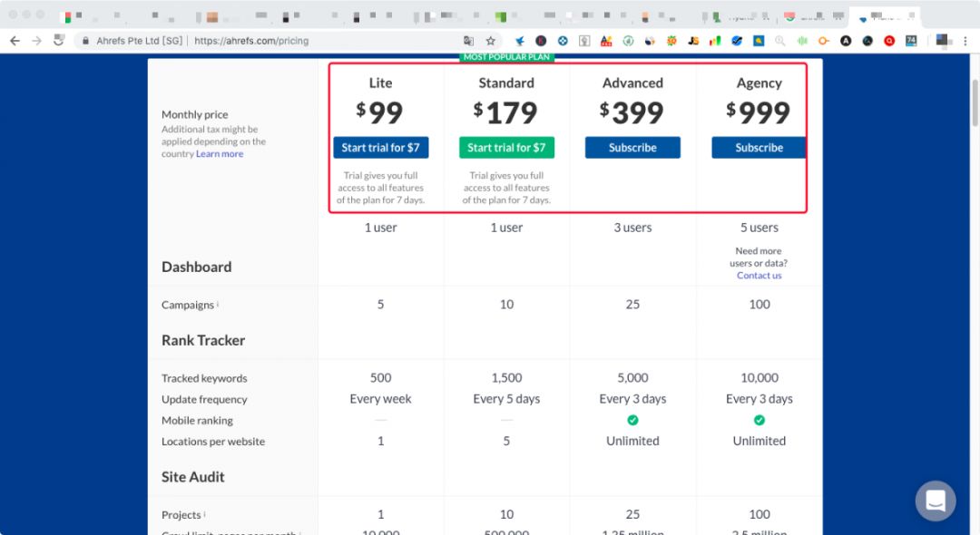980x535 pixels.
Task: Open the green waveform extension icon
Action: 802,41
